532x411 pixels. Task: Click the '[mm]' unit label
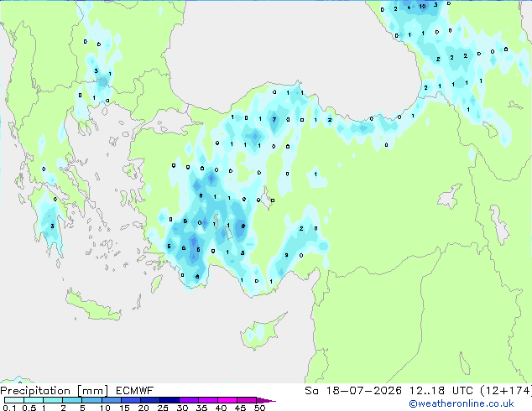click(x=93, y=391)
